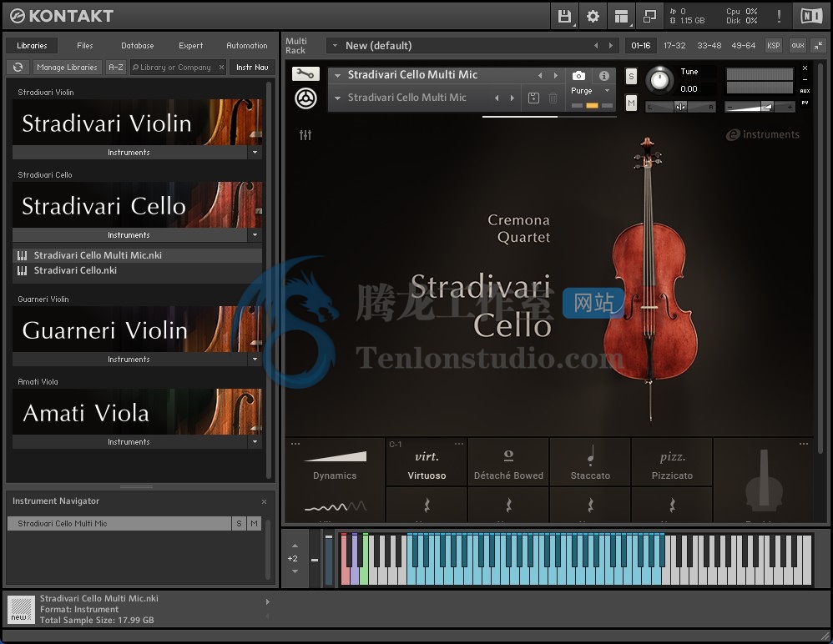The height and width of the screenshot is (644, 833).
Task: Select previous instrument arrow in header
Action: 540,75
